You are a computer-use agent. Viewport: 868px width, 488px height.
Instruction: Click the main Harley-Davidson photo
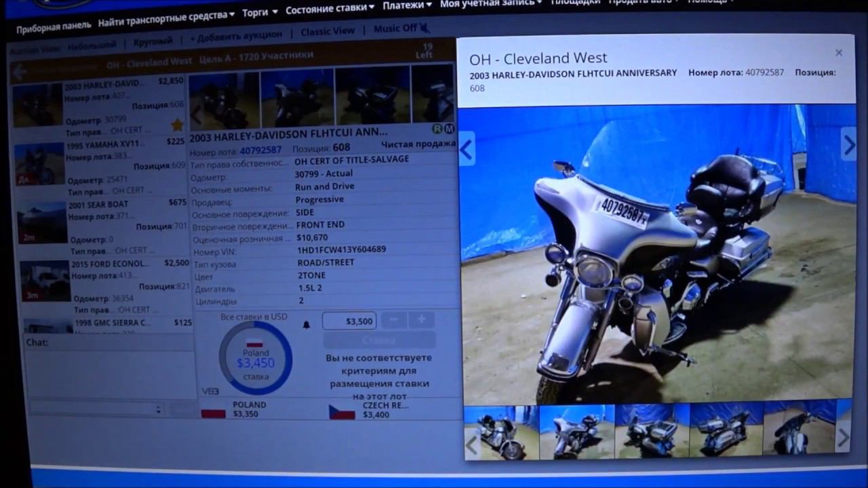pos(656,254)
